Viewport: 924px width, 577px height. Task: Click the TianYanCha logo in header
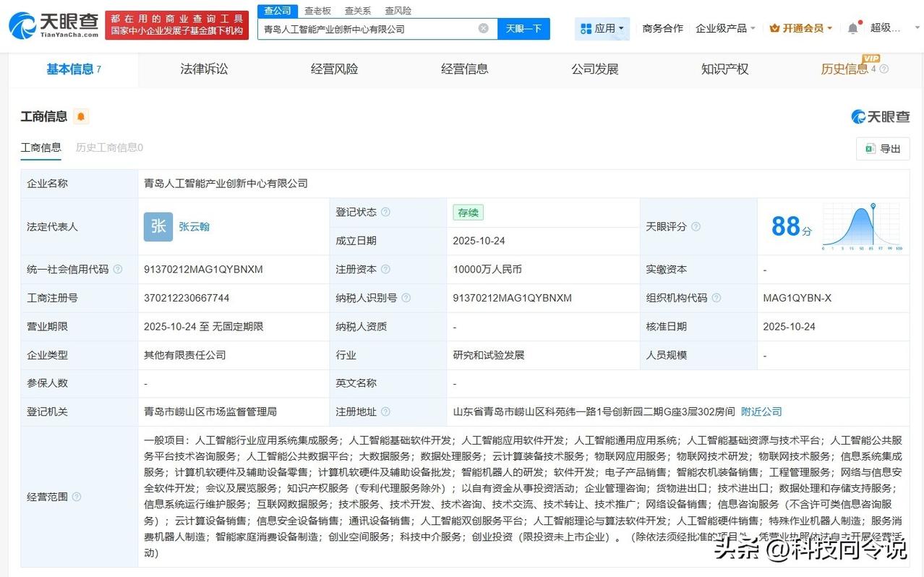(54, 25)
